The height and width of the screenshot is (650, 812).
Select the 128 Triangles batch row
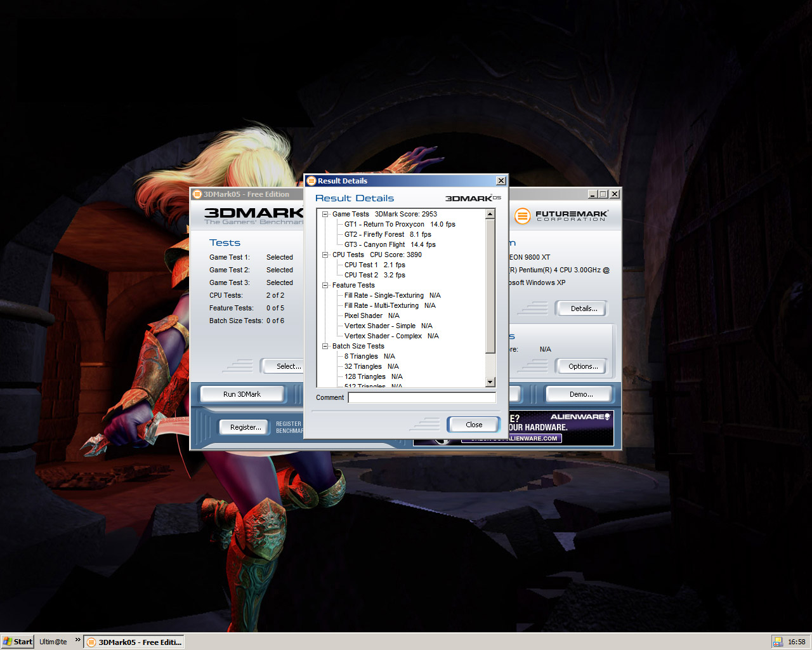pyautogui.click(x=374, y=377)
